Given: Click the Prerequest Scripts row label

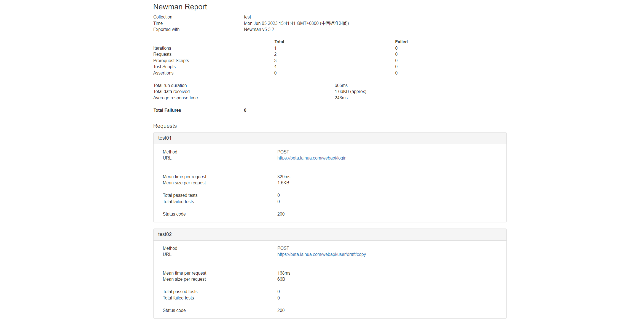Looking at the screenshot, I should point(171,60).
